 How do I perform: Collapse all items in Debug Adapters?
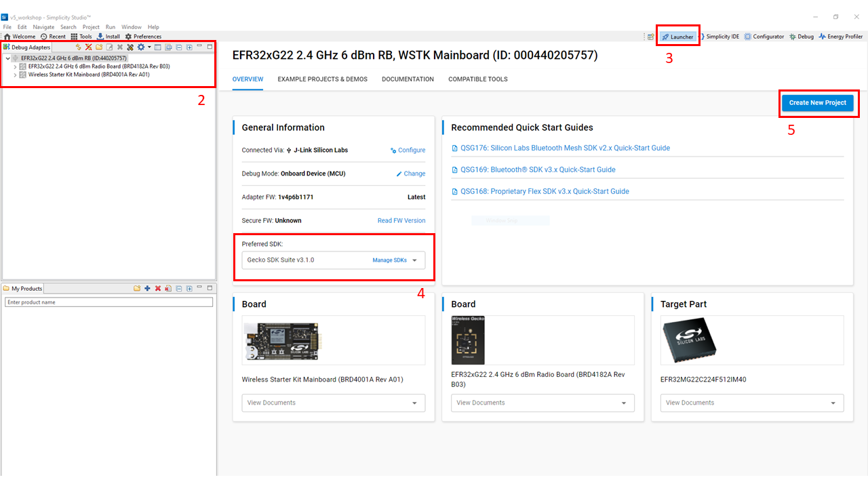(179, 47)
